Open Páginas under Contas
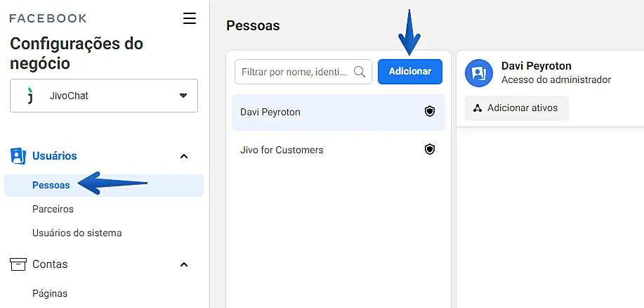 coord(50,293)
